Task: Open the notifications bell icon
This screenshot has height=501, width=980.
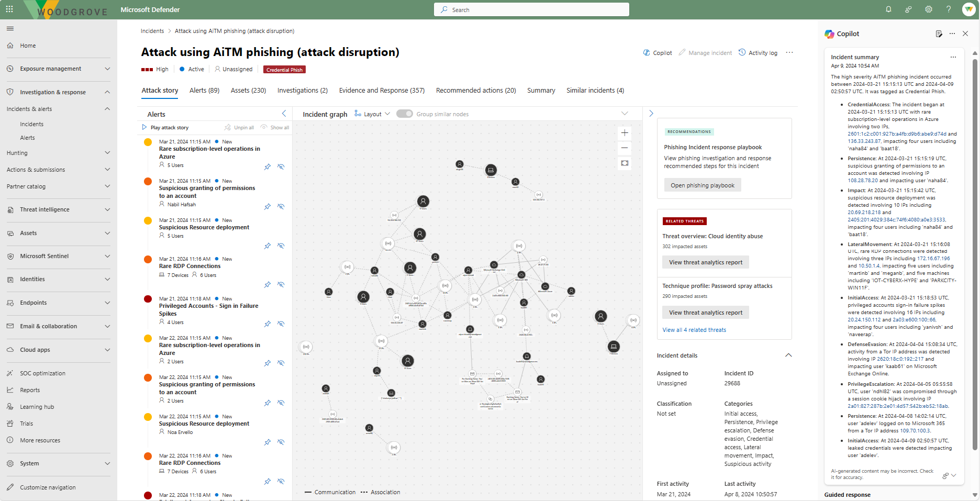Action: tap(888, 9)
